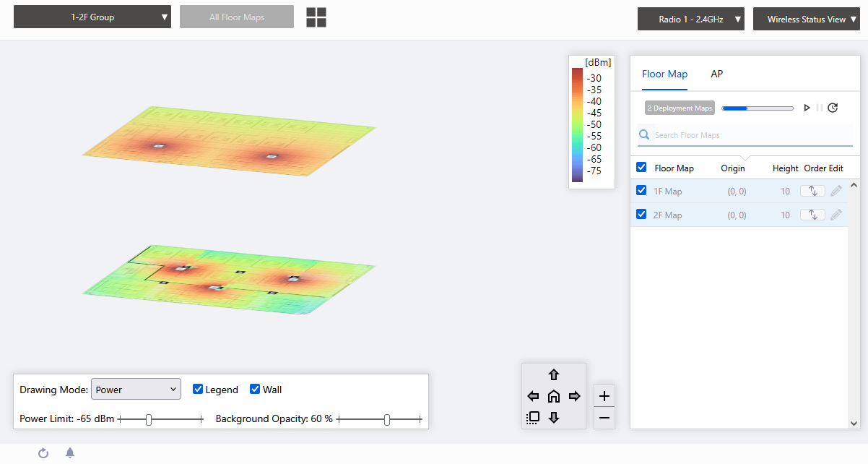The image size is (868, 464).
Task: Click the pan up arrow icon
Action: pos(554,374)
